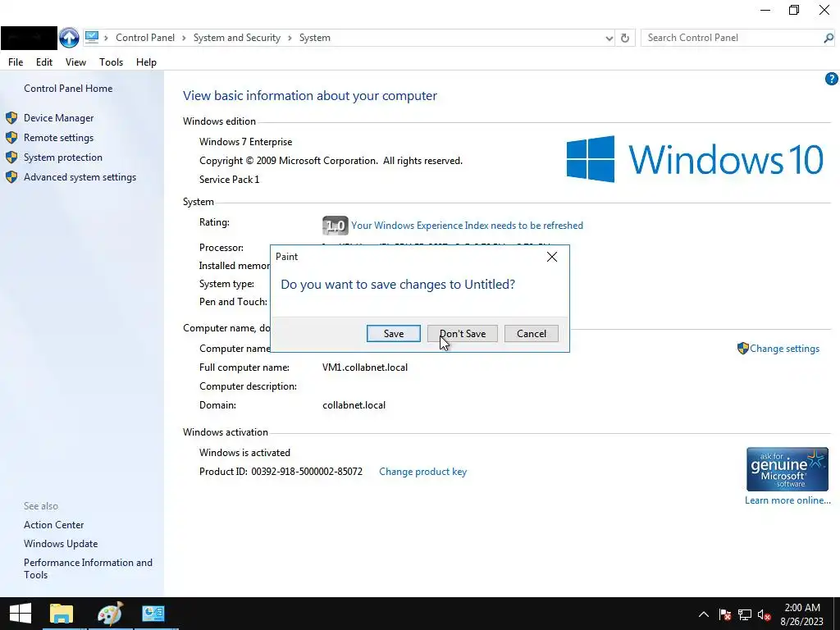The width and height of the screenshot is (840, 630).
Task: Click the ask for genuine Microsoft badge
Action: (787, 469)
